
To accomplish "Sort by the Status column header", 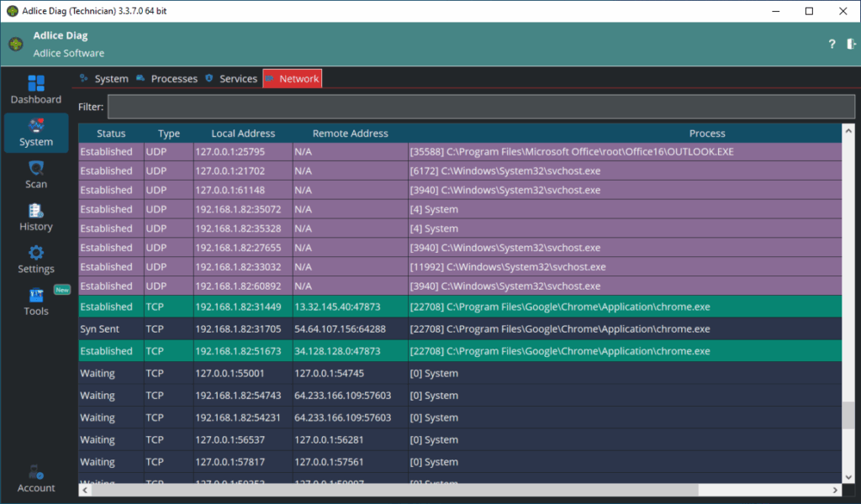I will pos(111,134).
